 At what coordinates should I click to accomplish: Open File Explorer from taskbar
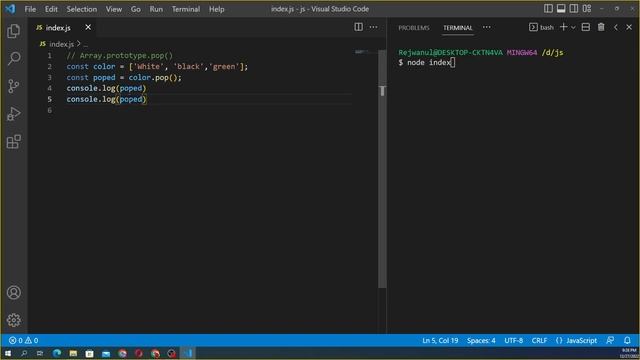(x=73, y=353)
